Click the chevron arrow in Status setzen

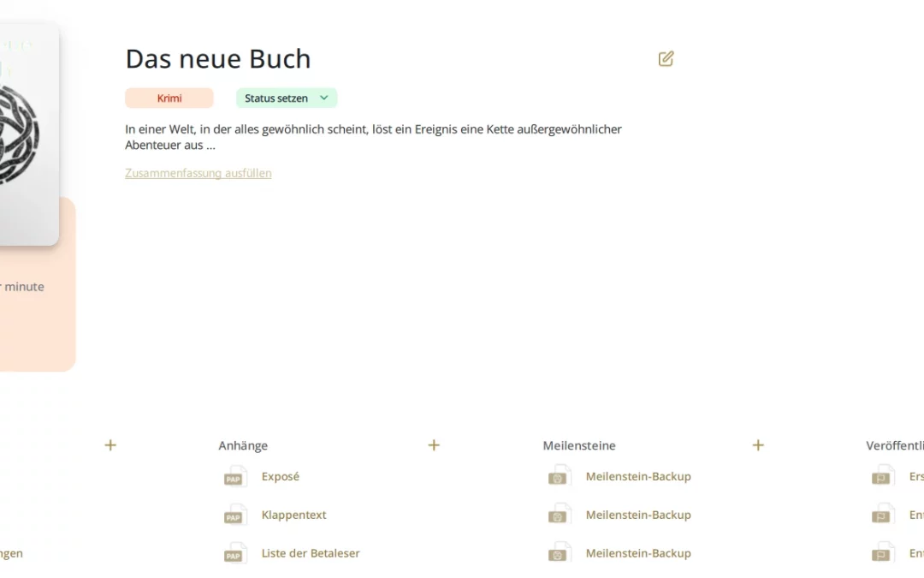(324, 98)
